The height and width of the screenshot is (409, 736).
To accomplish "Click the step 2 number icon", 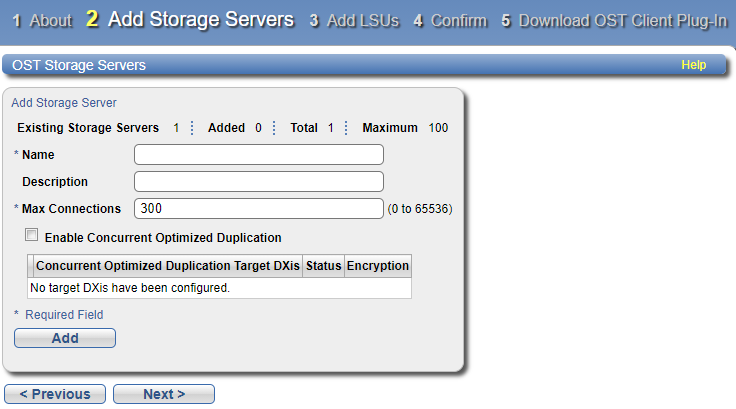I will click(92, 20).
